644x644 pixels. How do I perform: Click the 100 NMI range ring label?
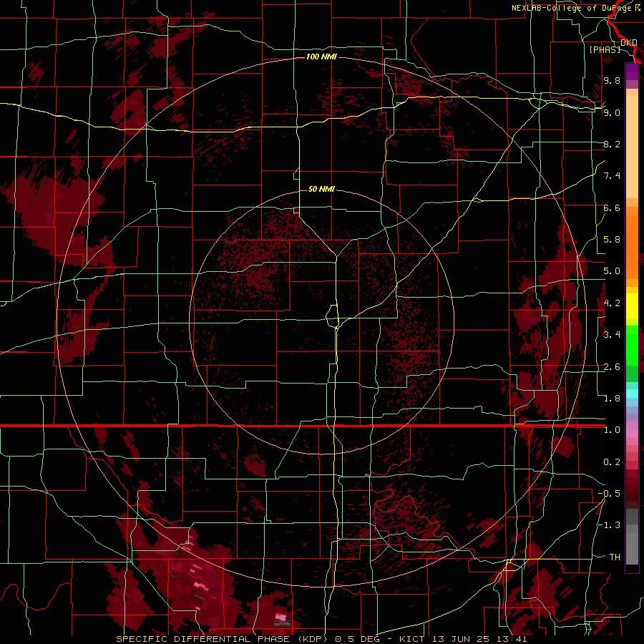click(321, 57)
